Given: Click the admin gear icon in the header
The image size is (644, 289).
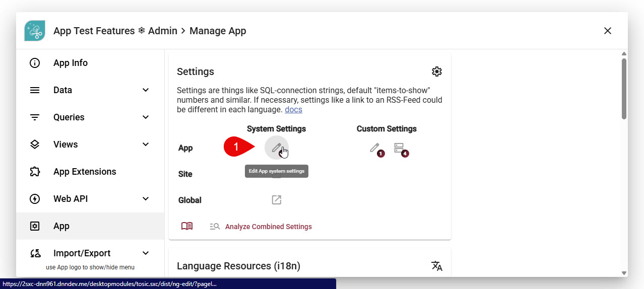Looking at the screenshot, I should [142, 31].
